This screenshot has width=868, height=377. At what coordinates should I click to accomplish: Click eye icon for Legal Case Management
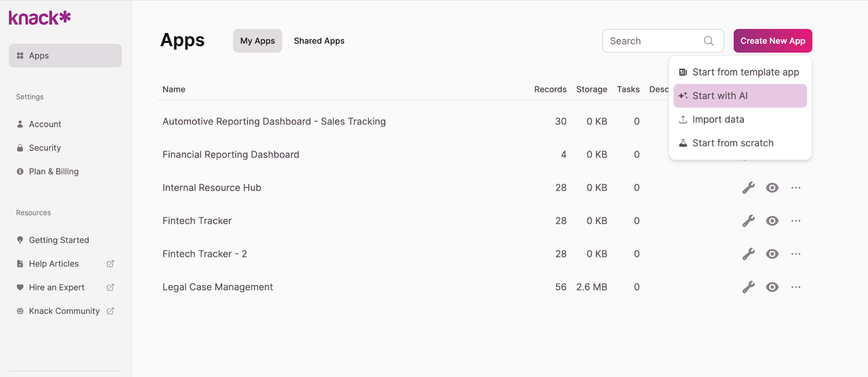pyautogui.click(x=772, y=287)
